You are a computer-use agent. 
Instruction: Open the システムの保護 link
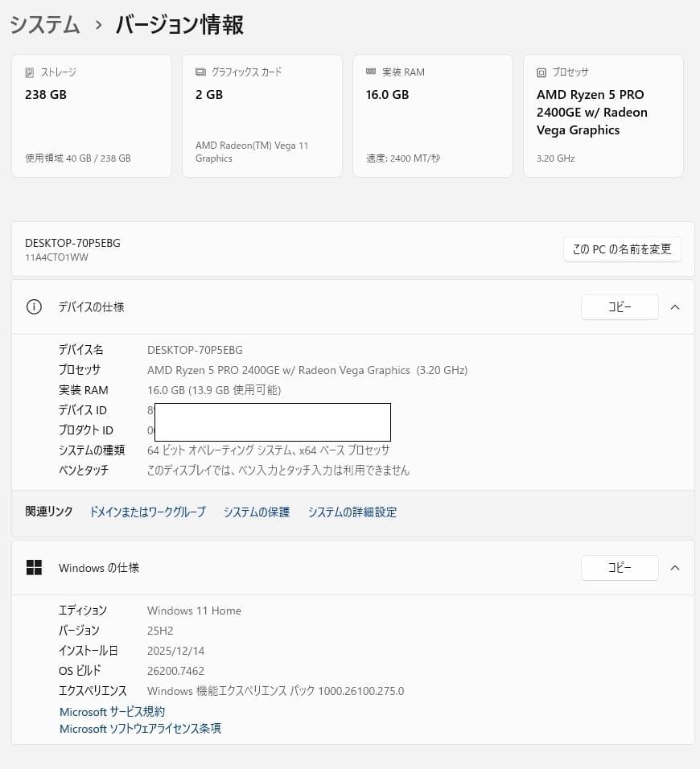(x=256, y=512)
